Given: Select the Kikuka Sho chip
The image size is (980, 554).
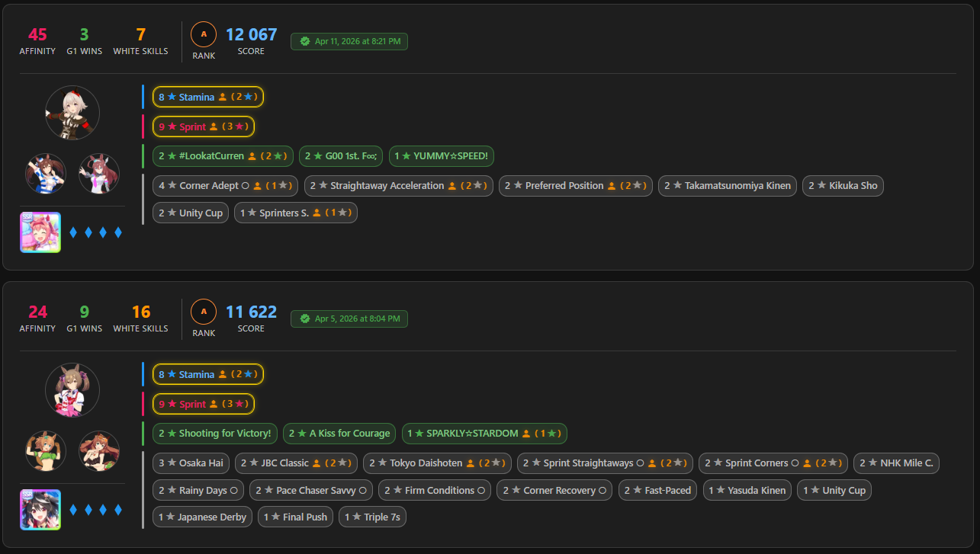Looking at the screenshot, I should [843, 185].
